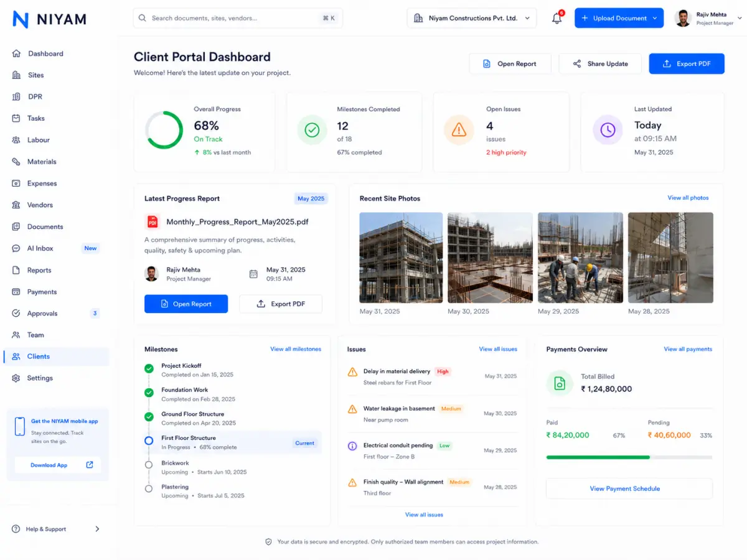Open the Upload Document dropdown arrow
Viewport: 747px width, 560px height.
655,18
